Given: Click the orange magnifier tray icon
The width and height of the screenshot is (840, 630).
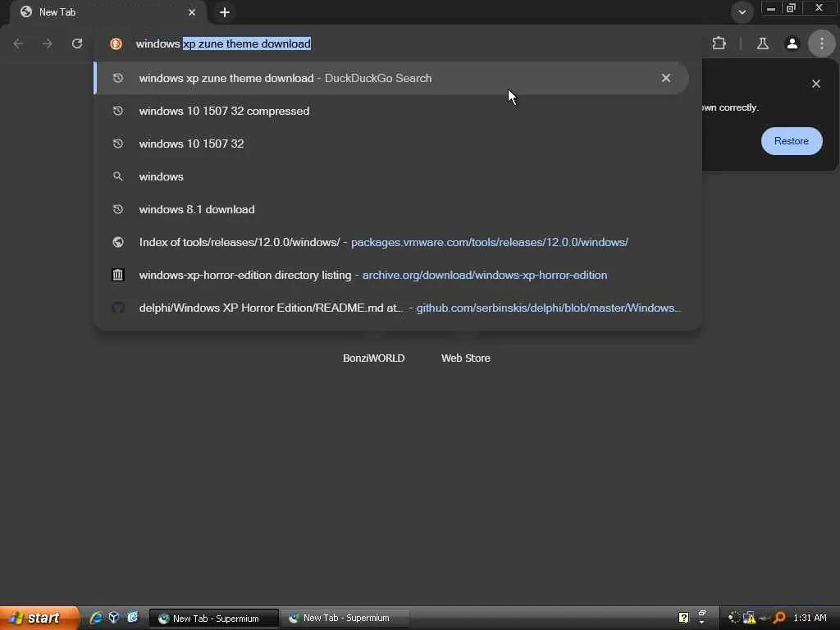Looking at the screenshot, I should pos(779,619).
